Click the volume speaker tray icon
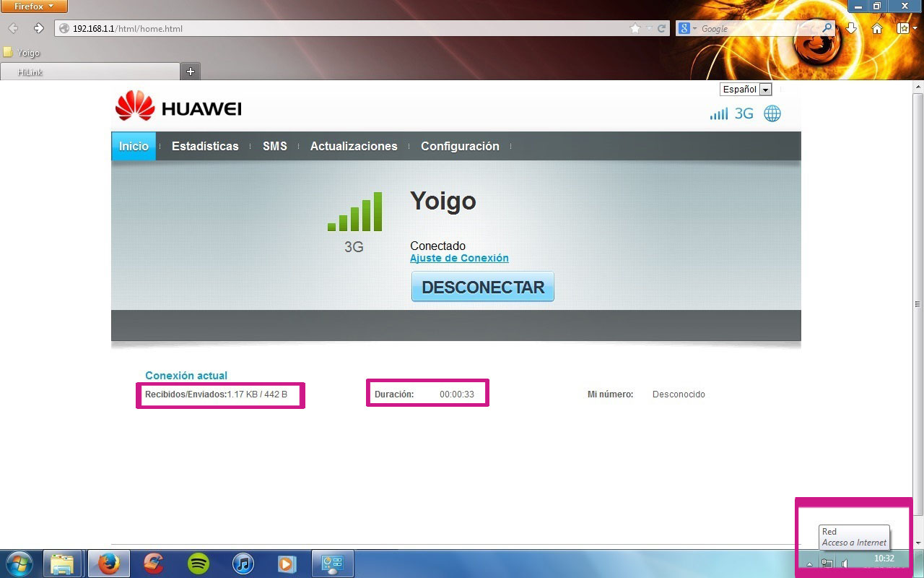924x578 pixels. pyautogui.click(x=845, y=564)
